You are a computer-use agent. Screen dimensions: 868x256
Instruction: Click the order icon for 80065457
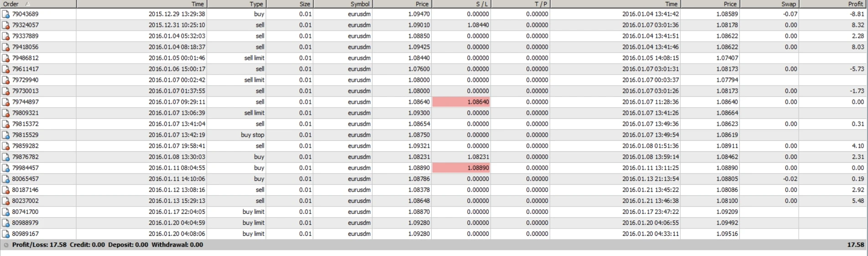point(6,179)
